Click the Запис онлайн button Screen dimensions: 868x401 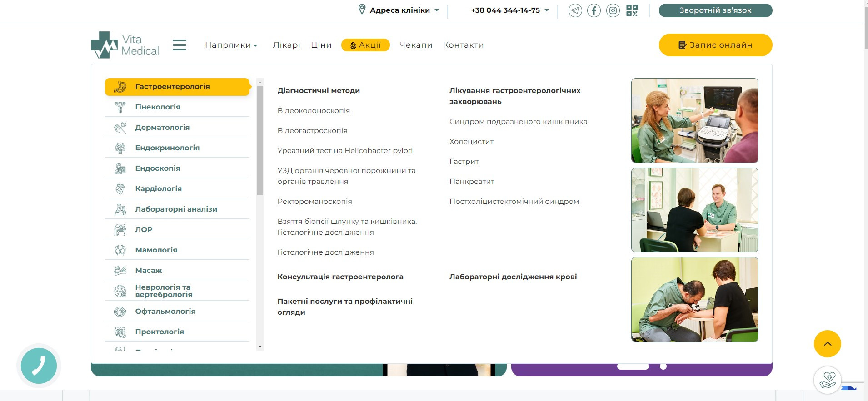(715, 45)
